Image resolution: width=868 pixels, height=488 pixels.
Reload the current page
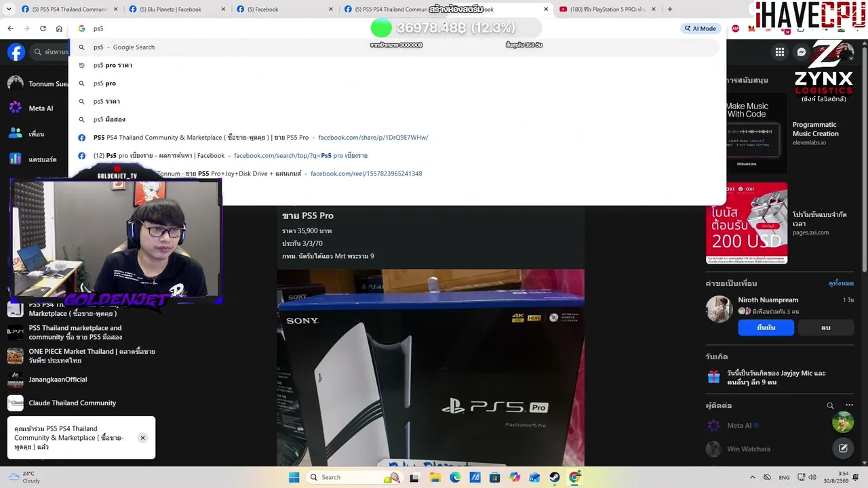point(43,28)
